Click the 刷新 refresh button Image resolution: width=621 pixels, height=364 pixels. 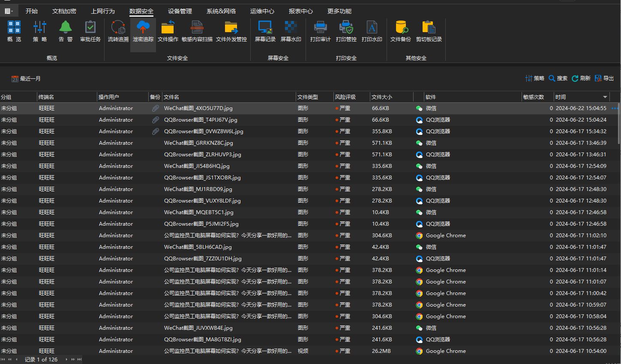581,78
